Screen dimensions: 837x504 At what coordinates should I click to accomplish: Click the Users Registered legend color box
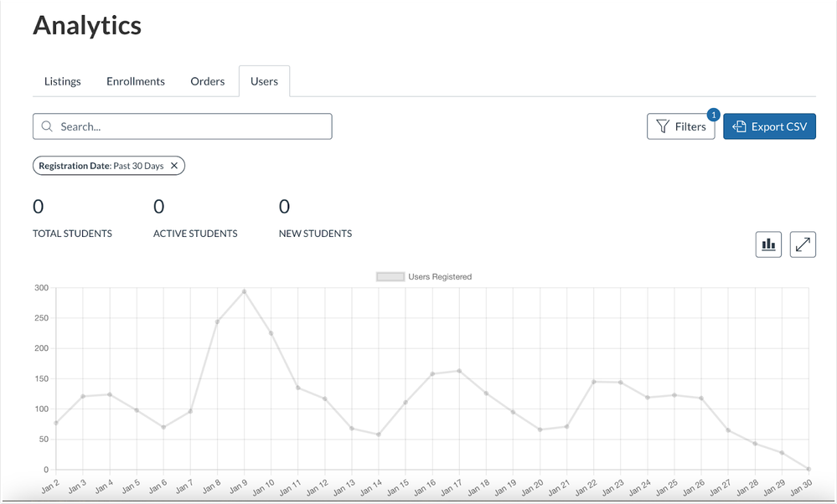pyautogui.click(x=390, y=277)
